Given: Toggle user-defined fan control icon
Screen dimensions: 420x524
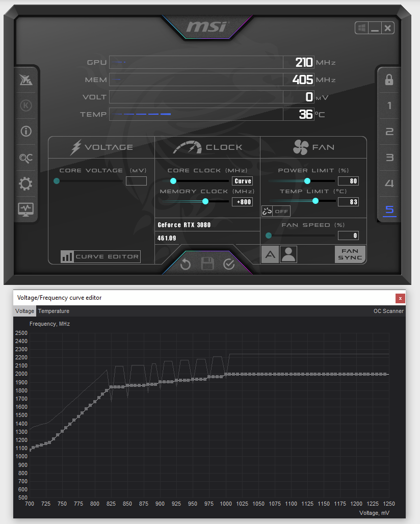Looking at the screenshot, I should (288, 255).
